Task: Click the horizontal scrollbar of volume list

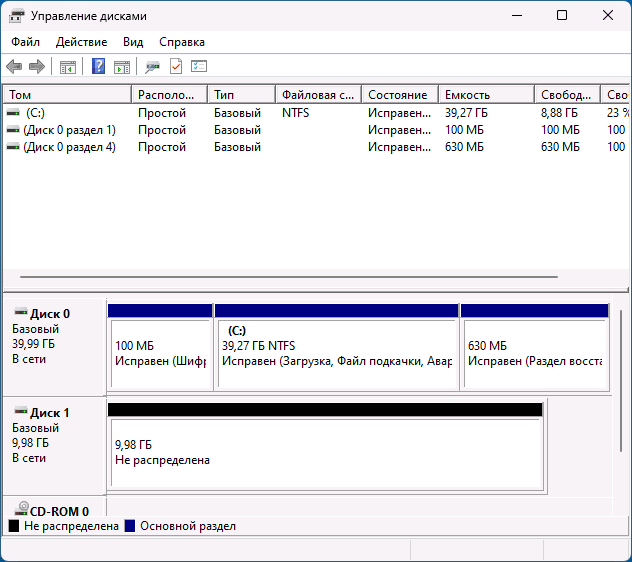Action: (289, 277)
